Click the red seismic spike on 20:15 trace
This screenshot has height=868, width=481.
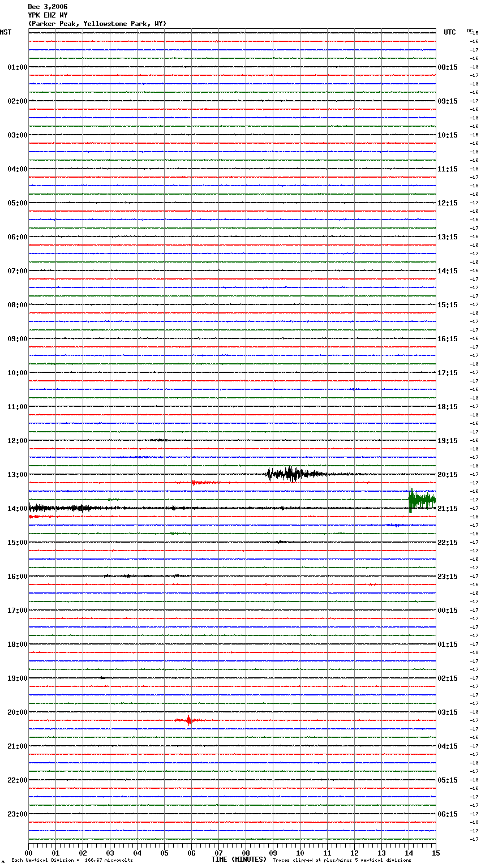189,720
